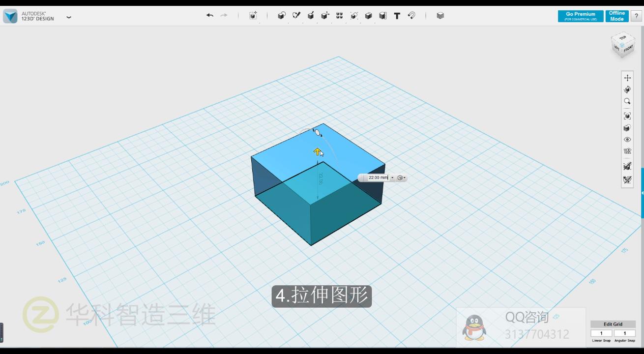644x354 pixels.
Task: Open the Primitives tool menu
Action: (282, 16)
